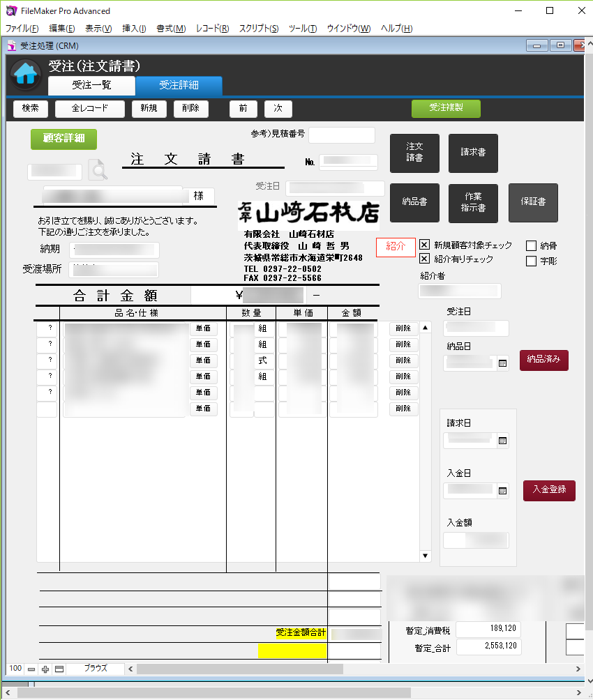
Task: Open 書式 menu
Action: (x=171, y=28)
